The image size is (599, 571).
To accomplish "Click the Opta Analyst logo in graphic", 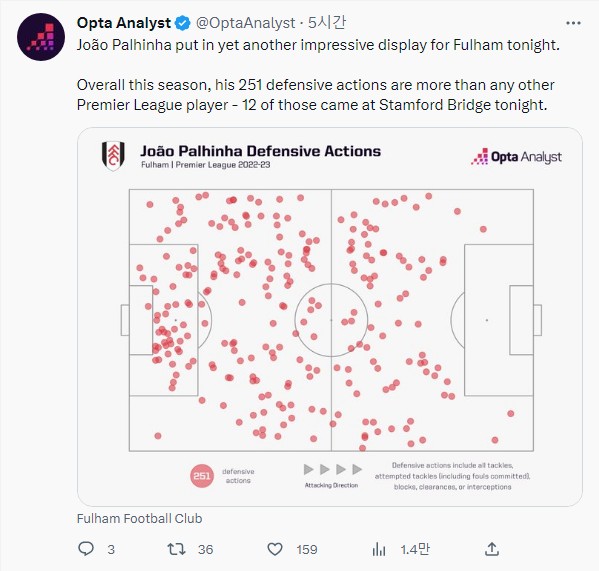I will [516, 157].
